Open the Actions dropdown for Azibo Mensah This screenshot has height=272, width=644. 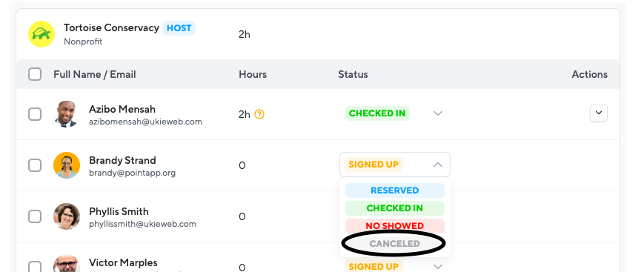click(598, 113)
